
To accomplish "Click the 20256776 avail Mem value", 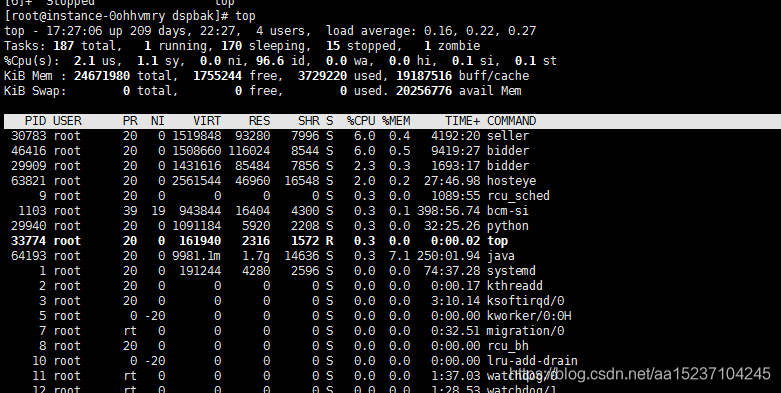I will coord(424,91).
